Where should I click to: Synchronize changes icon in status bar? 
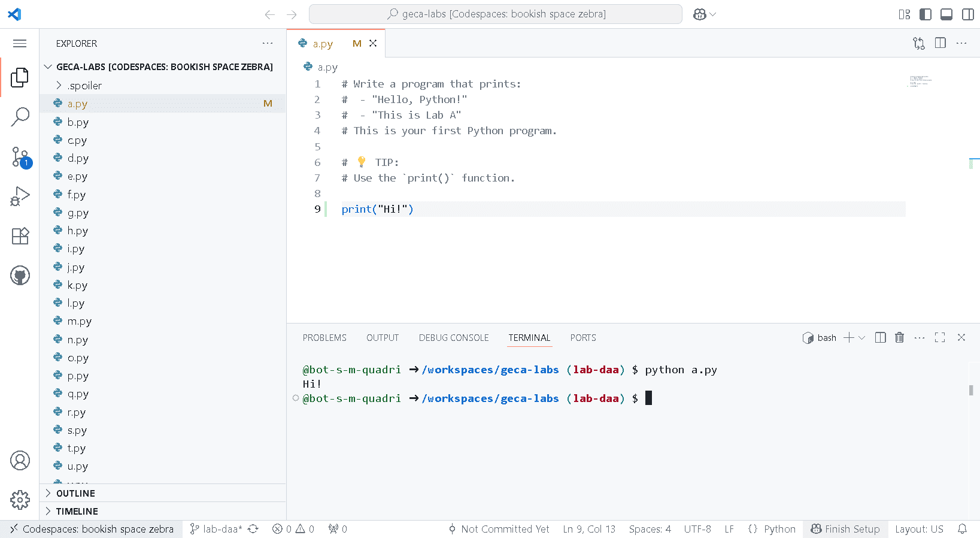coord(253,529)
